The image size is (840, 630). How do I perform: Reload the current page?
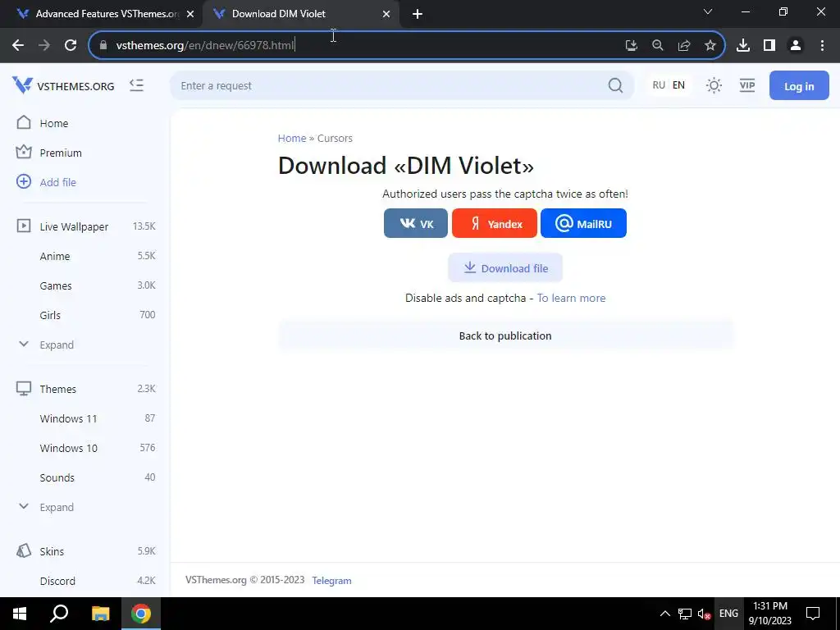point(71,45)
